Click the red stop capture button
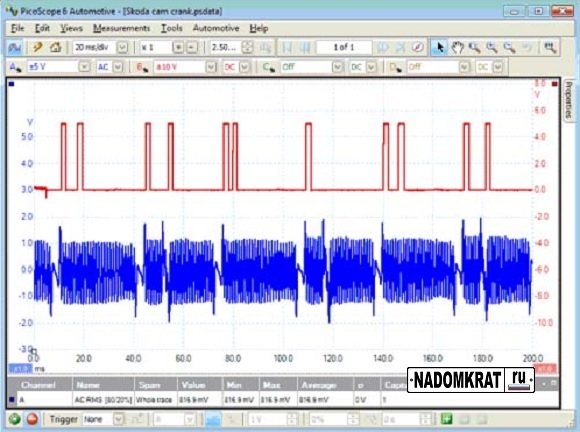 pyautogui.click(x=32, y=419)
